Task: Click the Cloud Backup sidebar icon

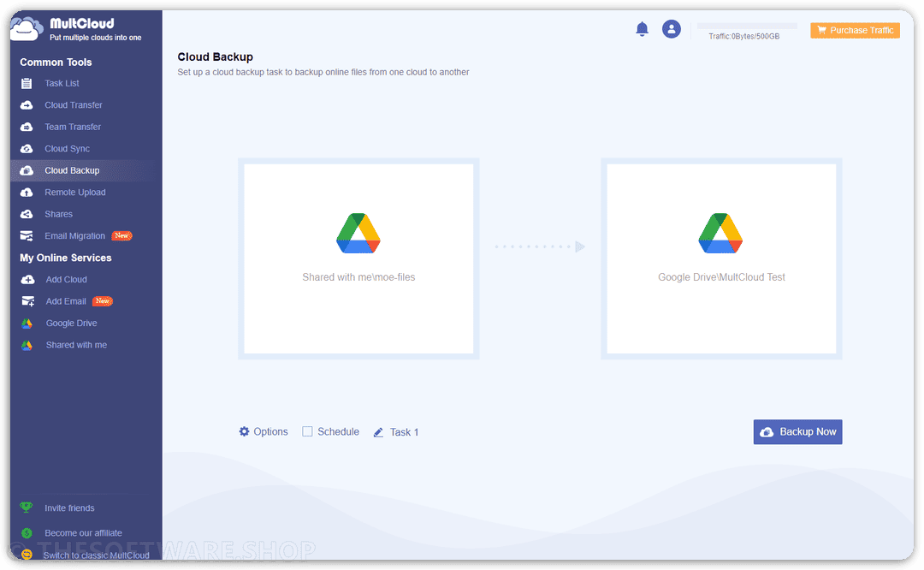Action: (27, 170)
